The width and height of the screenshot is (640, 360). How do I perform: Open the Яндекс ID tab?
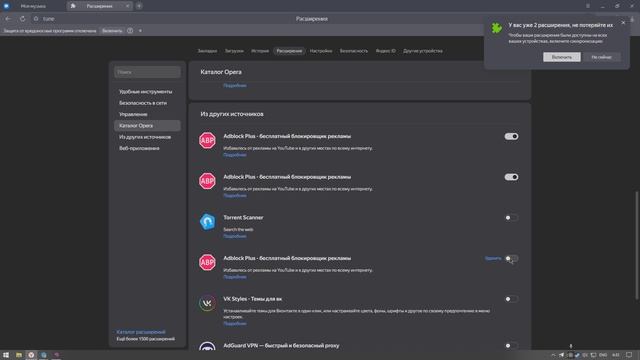click(x=386, y=51)
